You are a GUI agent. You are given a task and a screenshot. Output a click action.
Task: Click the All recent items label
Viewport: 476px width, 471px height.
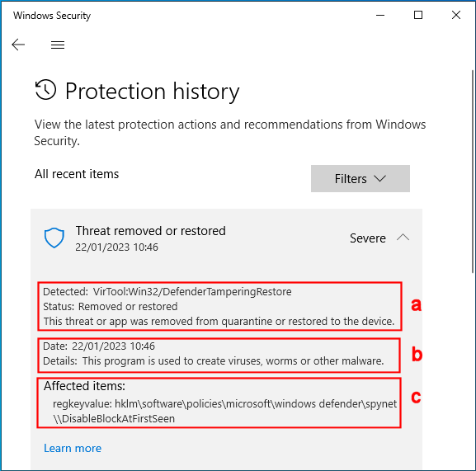77,174
